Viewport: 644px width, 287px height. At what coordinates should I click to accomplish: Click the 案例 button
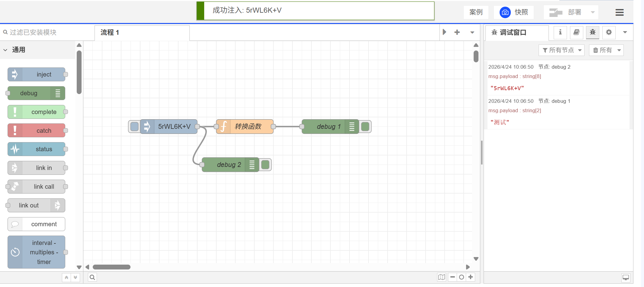coord(476,12)
